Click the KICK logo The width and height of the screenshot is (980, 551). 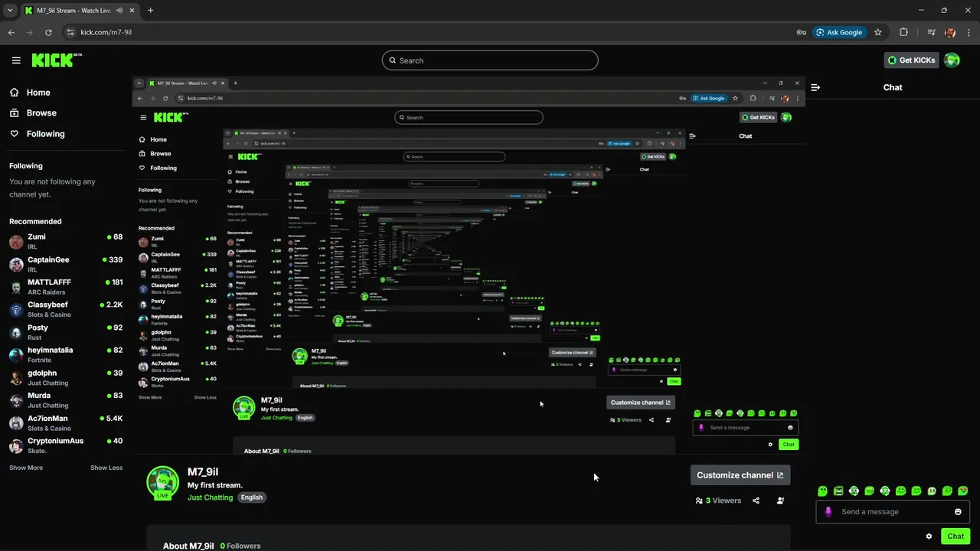click(x=57, y=60)
